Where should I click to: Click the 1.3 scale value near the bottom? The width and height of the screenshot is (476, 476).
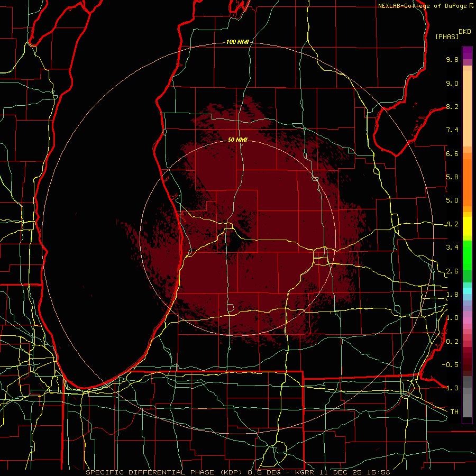pyautogui.click(x=452, y=388)
